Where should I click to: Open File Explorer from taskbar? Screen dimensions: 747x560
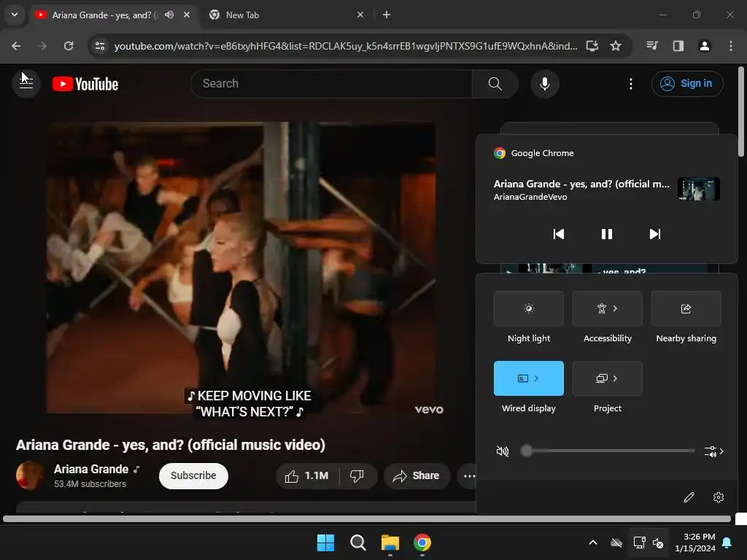(x=390, y=542)
